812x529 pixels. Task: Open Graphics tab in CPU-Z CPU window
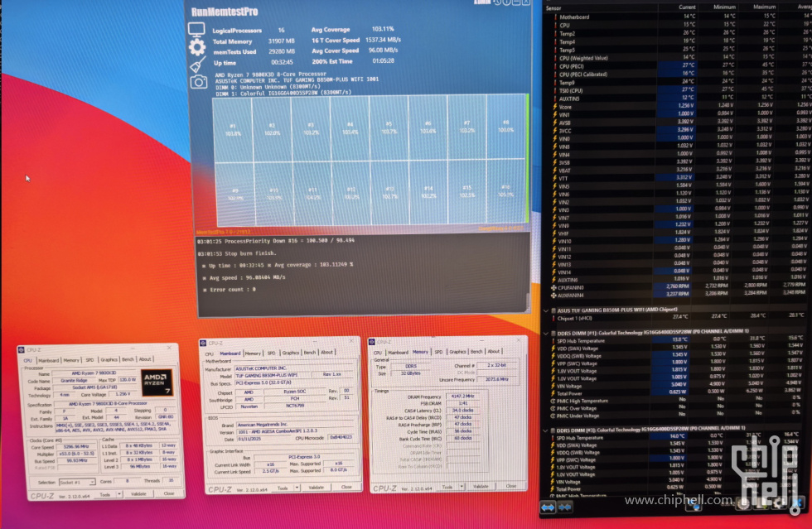click(x=109, y=359)
